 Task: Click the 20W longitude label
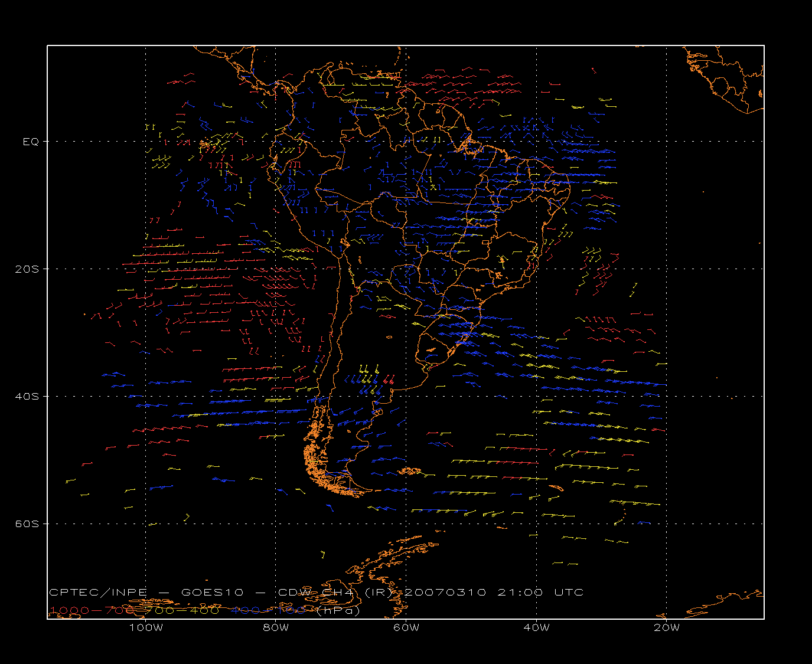coord(667,627)
